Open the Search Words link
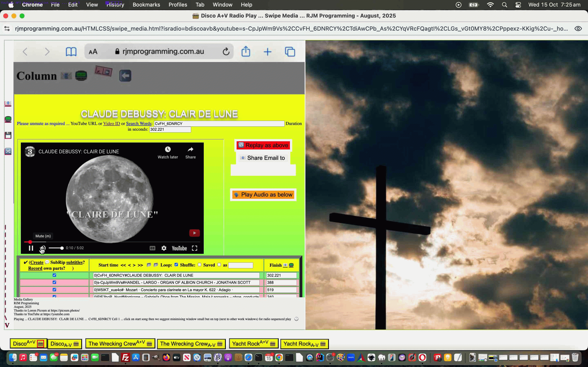The image size is (588, 367). click(x=139, y=124)
